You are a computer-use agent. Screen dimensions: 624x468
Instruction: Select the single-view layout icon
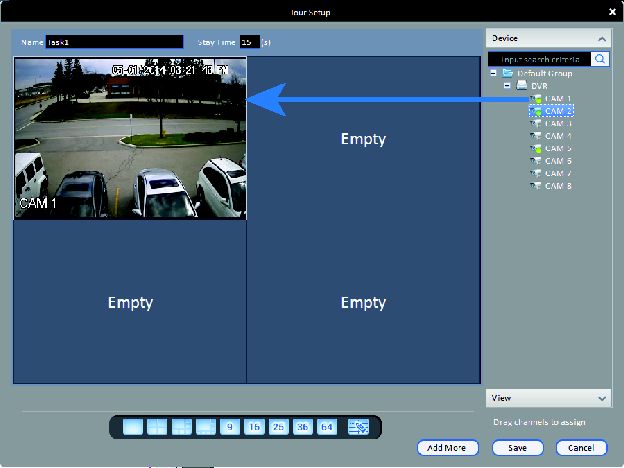133,427
